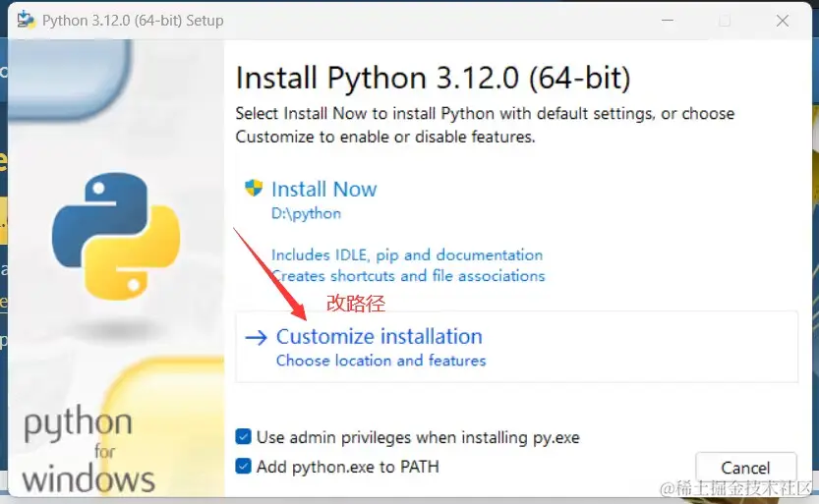Click the 'Install Python 3.12.0 (64-bit)' heading
Image resolution: width=819 pixels, height=504 pixels.
(x=433, y=78)
